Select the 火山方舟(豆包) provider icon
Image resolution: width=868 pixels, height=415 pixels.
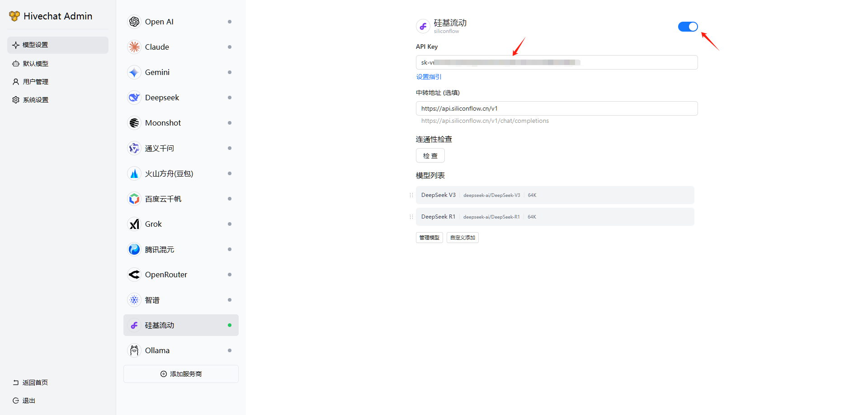(134, 173)
